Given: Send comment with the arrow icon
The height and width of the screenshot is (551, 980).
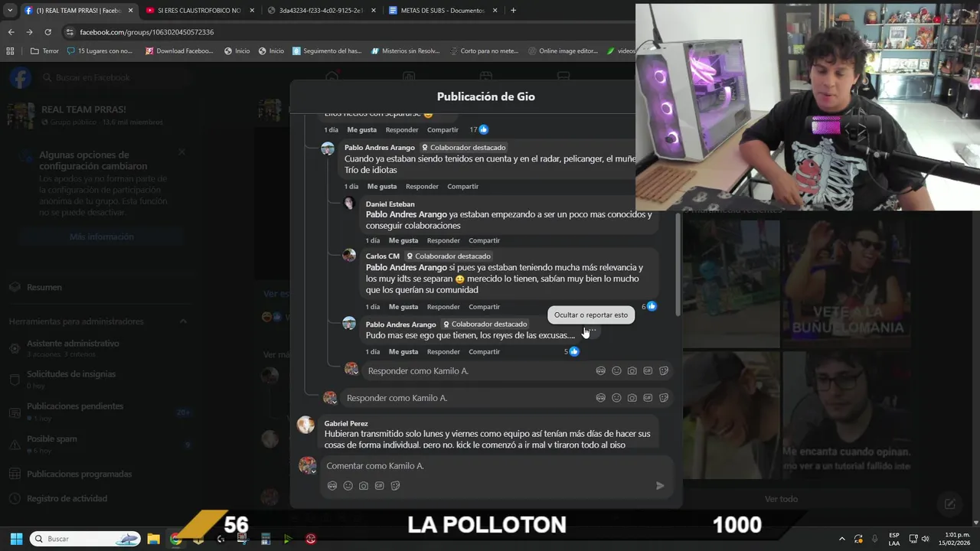Looking at the screenshot, I should coord(660,485).
